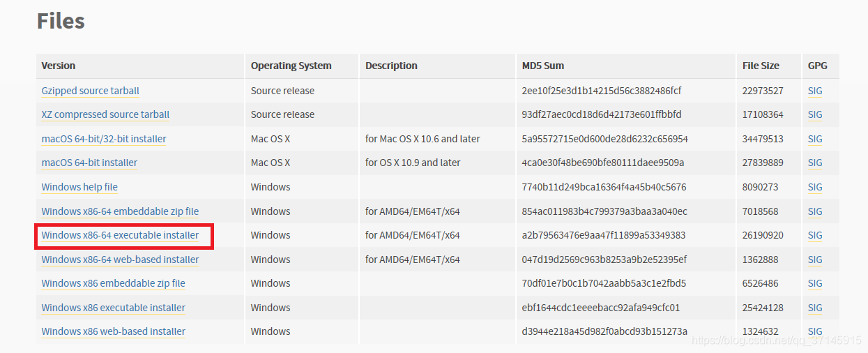Image resolution: width=868 pixels, height=353 pixels.
Task: Select the macOS 64-bit installer download
Action: click(x=89, y=163)
